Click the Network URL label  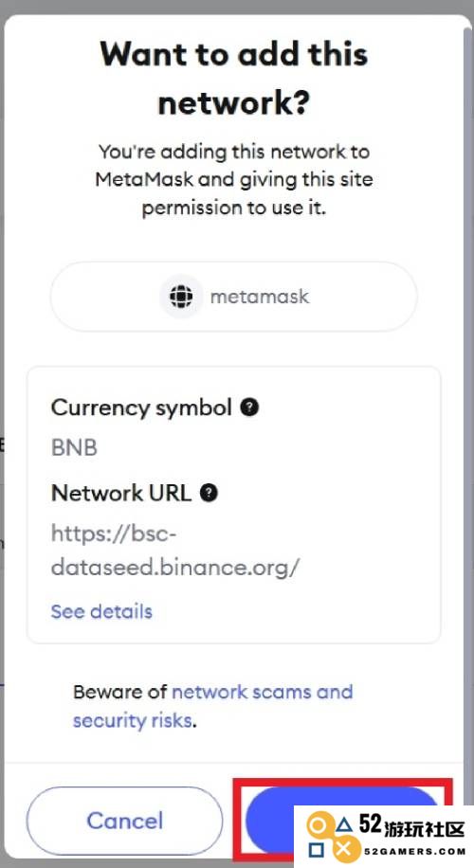[x=121, y=493]
